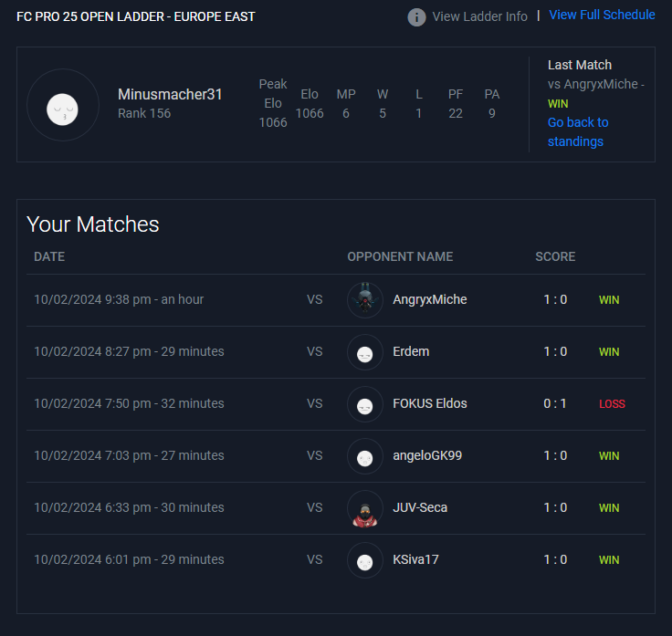This screenshot has width=672, height=636.
Task: Click the 6:01 pm match date
Action: click(x=129, y=559)
